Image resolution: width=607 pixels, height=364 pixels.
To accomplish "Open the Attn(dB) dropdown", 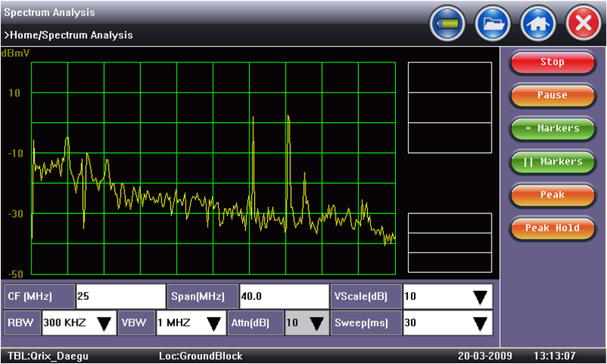I will click(307, 323).
